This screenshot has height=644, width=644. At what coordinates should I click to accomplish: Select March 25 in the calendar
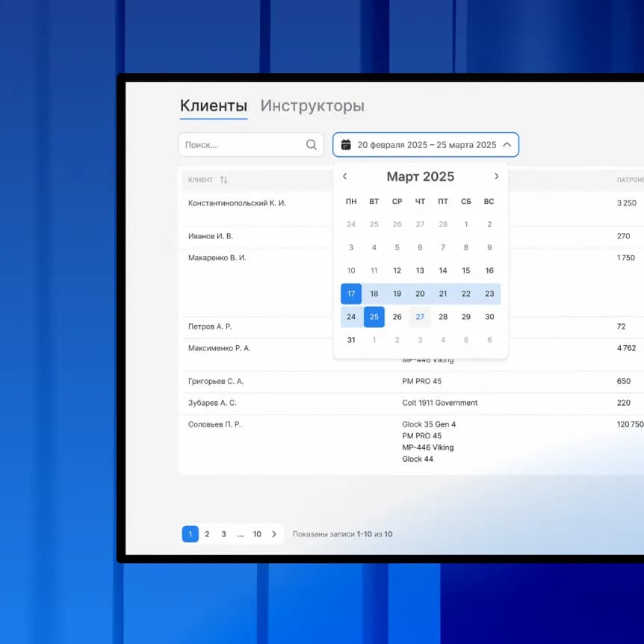click(x=374, y=317)
